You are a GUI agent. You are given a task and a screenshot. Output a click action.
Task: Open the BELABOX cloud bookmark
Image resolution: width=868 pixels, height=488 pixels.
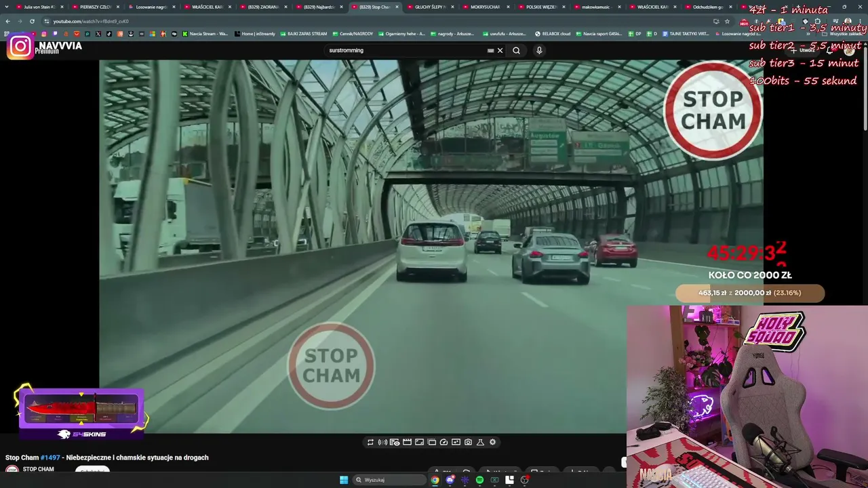(x=553, y=33)
